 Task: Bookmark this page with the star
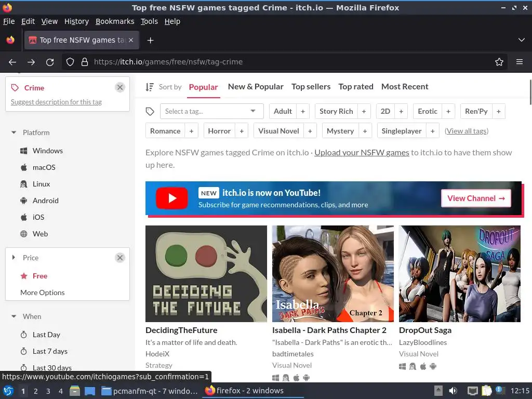click(499, 62)
